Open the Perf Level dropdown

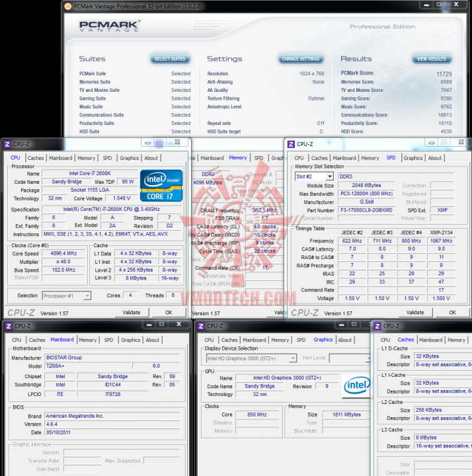368,358
